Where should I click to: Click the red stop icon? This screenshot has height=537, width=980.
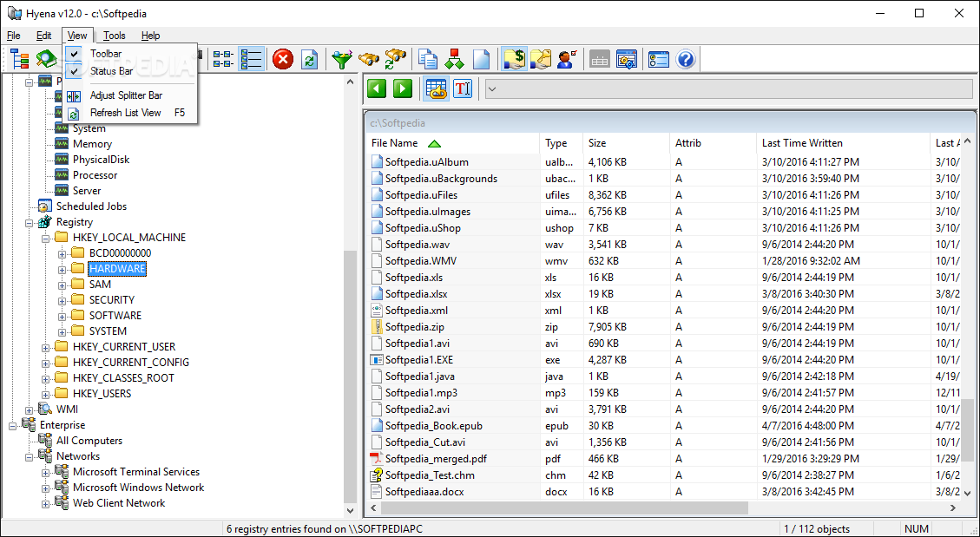(283, 59)
